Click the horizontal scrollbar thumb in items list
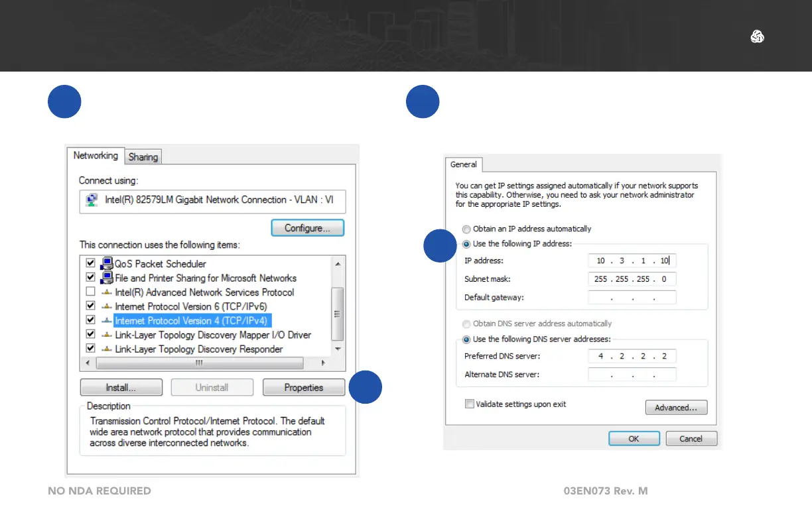 coord(199,363)
